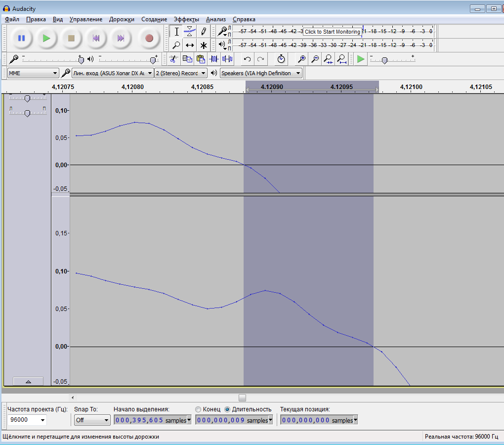Click the Pause button
This screenshot has width=504, height=445.
pos(21,38)
